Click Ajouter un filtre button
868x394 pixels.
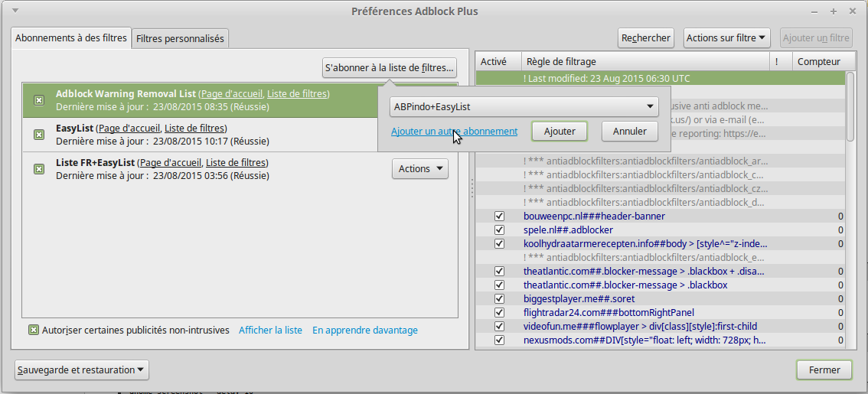[816, 38]
